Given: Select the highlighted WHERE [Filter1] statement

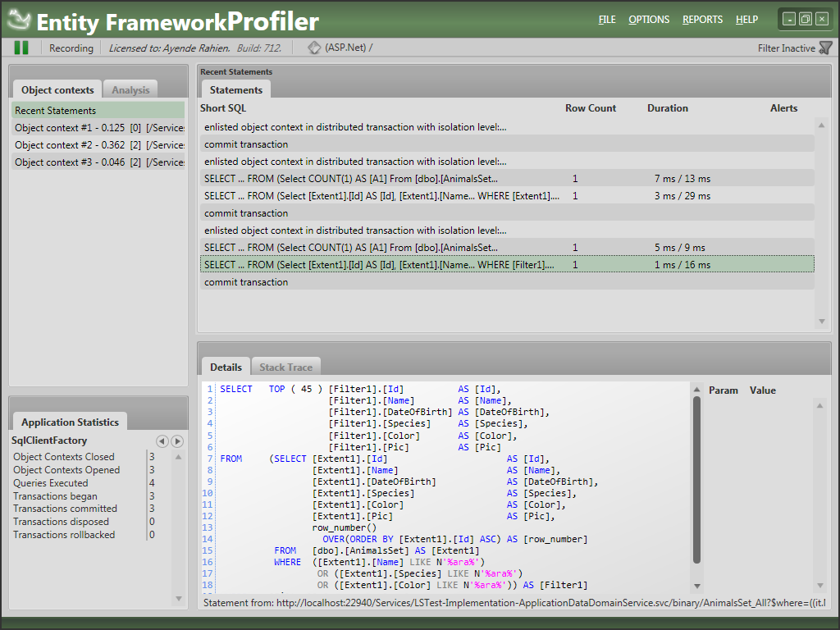Looking at the screenshot, I should tap(507, 265).
